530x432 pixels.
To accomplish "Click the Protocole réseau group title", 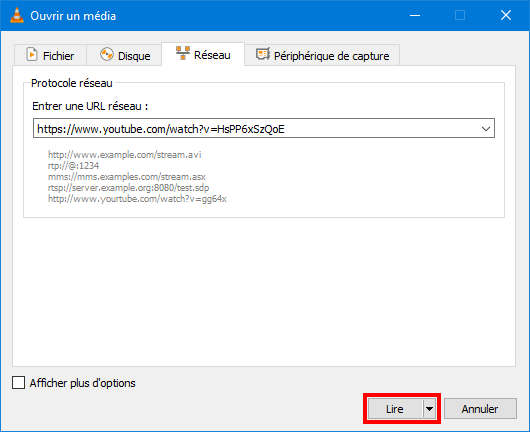I will click(x=72, y=83).
